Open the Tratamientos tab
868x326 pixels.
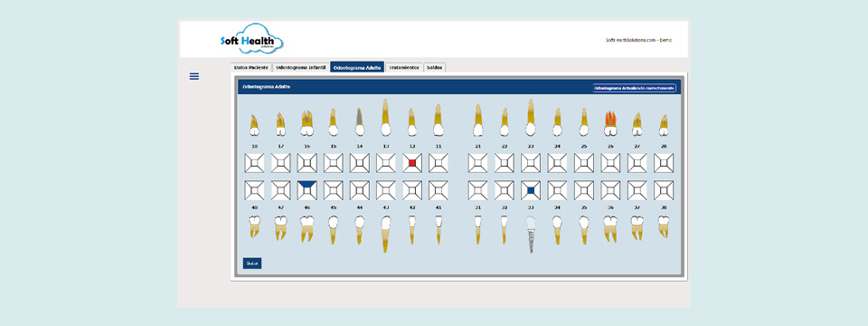tap(404, 68)
